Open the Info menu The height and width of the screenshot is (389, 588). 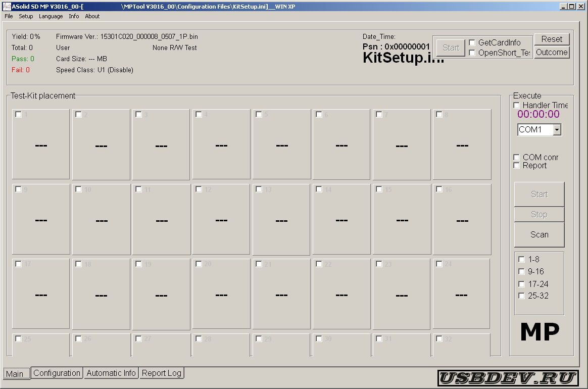click(x=74, y=16)
